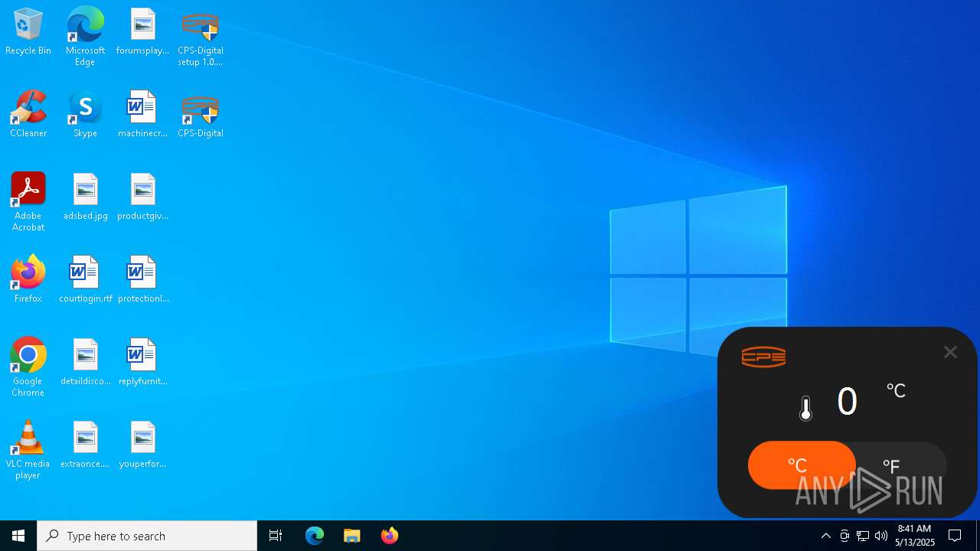Select the detaildisco image file
980x551 pixels.
(x=85, y=363)
